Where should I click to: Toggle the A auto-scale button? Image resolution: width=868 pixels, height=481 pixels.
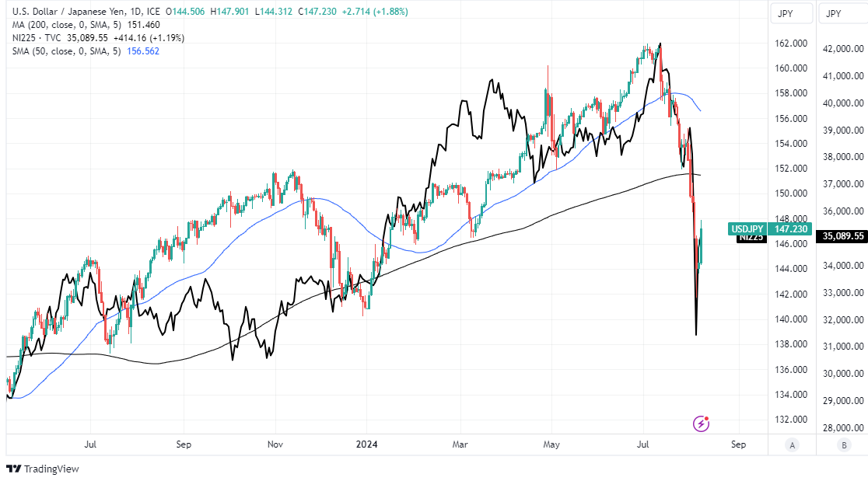pos(792,444)
